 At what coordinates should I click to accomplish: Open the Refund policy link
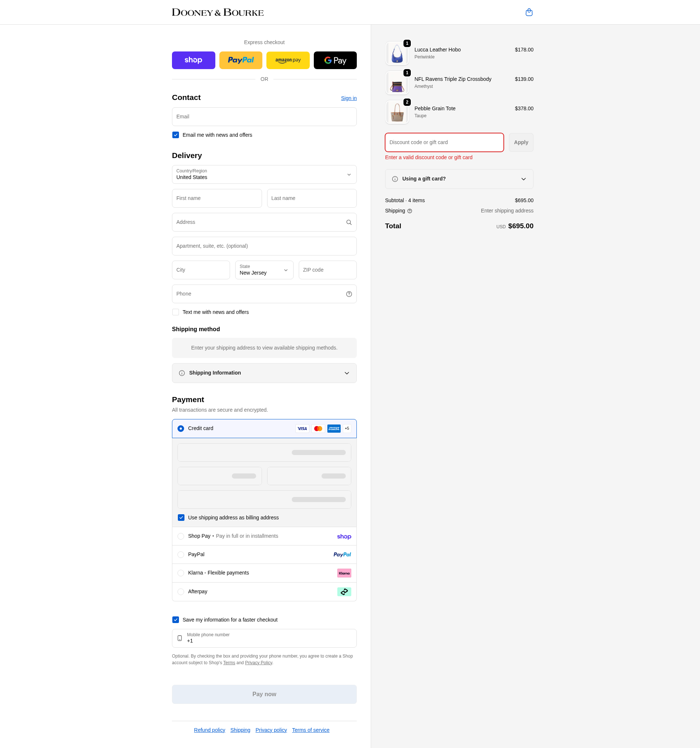pos(209,730)
